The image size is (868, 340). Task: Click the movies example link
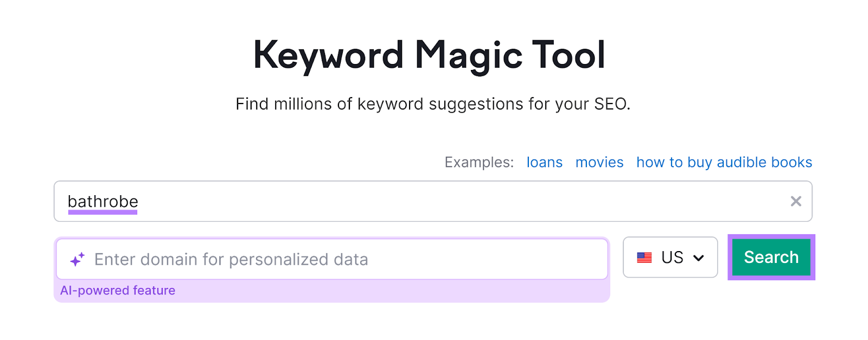599,162
